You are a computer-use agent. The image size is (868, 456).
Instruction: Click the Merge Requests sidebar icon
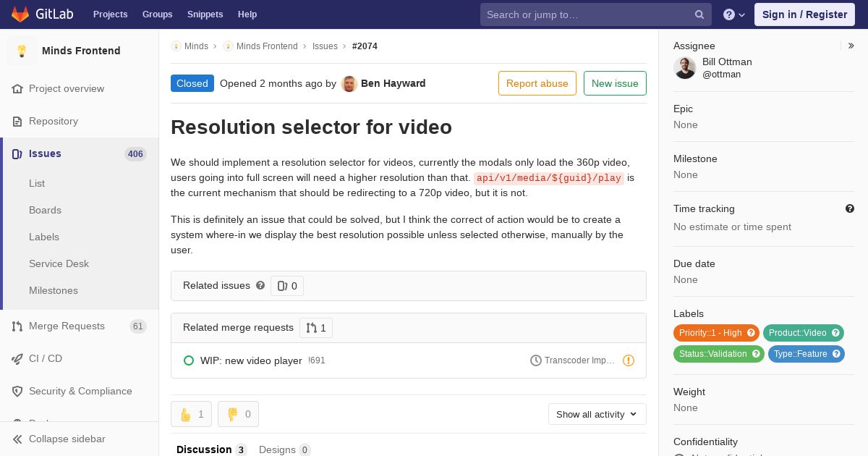tap(17, 326)
